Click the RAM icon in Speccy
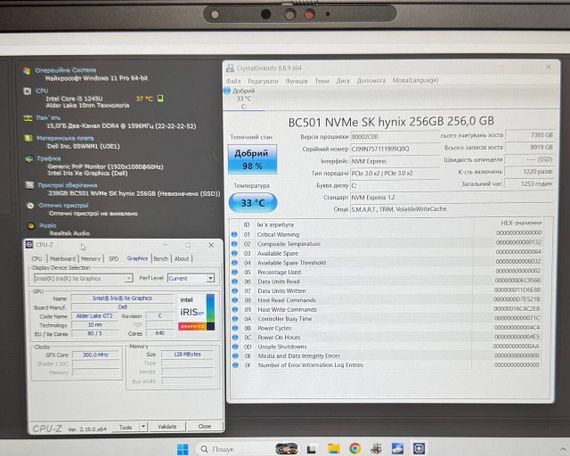This screenshot has width=570, height=456. pyautogui.click(x=28, y=118)
